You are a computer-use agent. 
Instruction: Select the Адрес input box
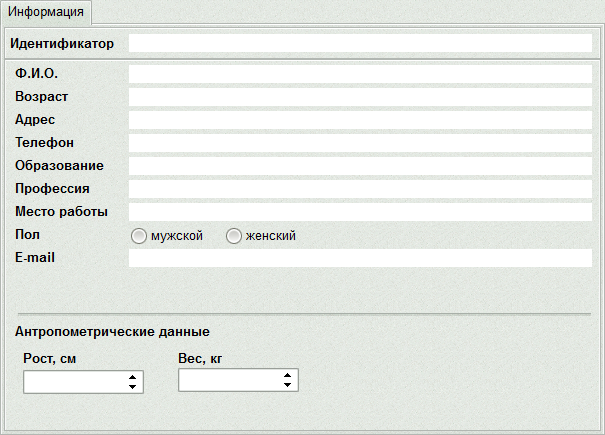360,120
